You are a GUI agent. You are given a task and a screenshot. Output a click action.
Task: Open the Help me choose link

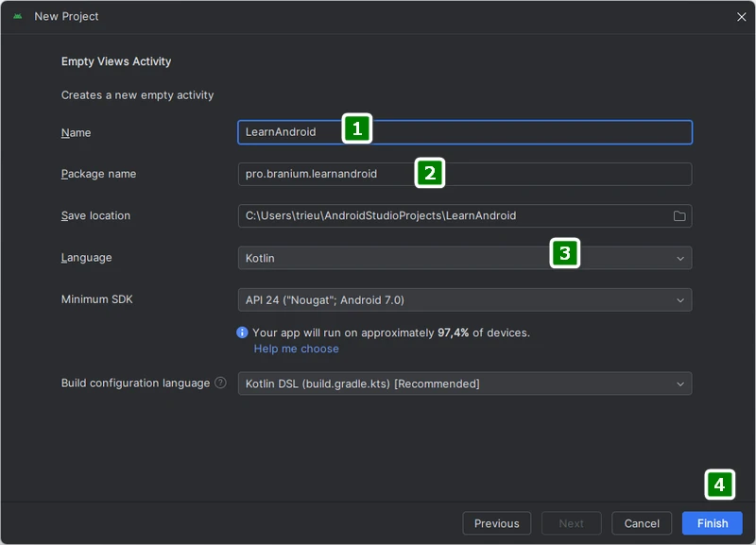pos(296,349)
